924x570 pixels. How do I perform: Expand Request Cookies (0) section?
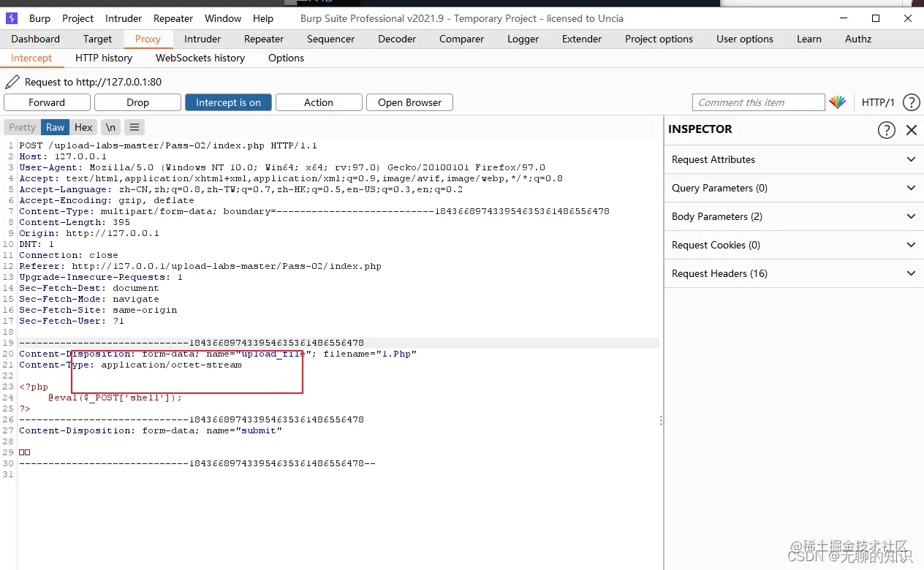pyautogui.click(x=793, y=245)
